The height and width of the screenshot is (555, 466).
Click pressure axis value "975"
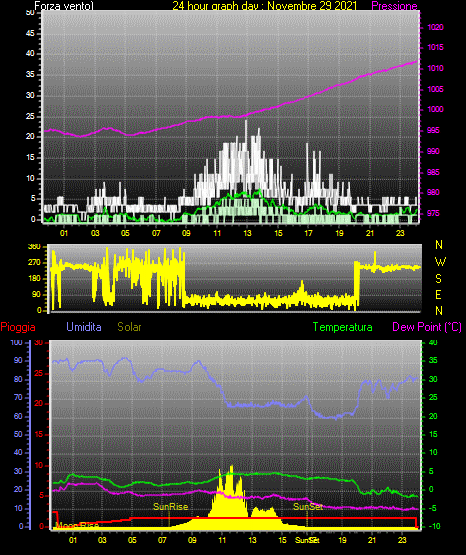click(433, 213)
